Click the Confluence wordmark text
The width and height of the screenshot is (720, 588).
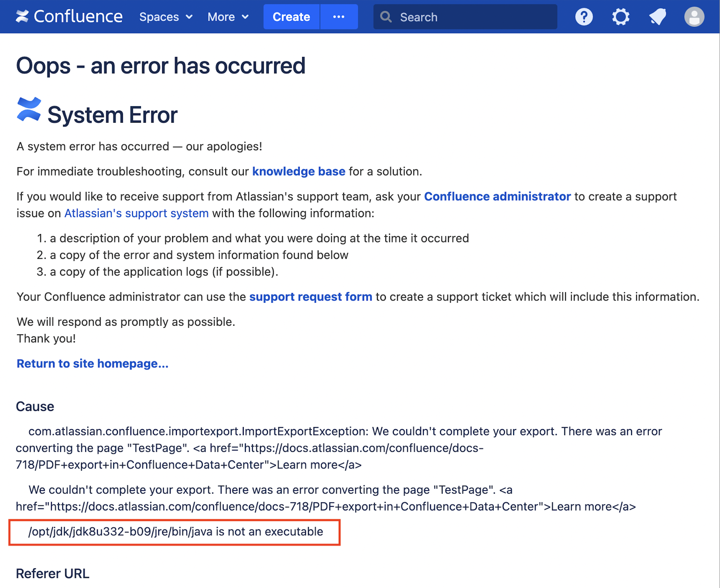[x=78, y=17]
